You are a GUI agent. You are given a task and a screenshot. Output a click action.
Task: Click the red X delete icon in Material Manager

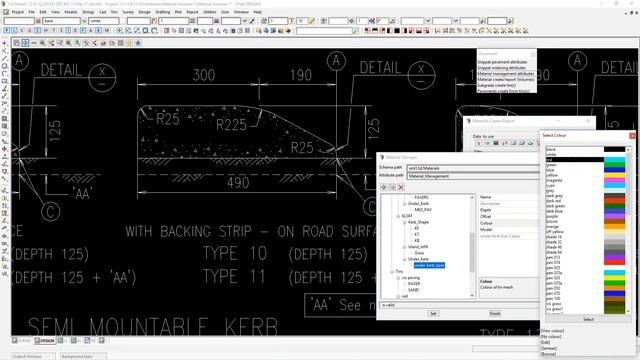click(401, 187)
